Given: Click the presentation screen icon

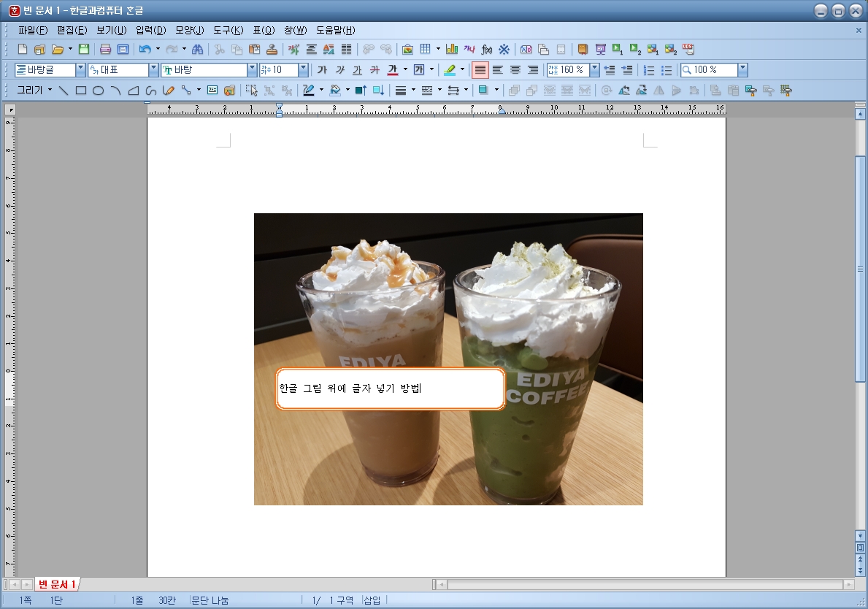Looking at the screenshot, I should click(601, 49).
